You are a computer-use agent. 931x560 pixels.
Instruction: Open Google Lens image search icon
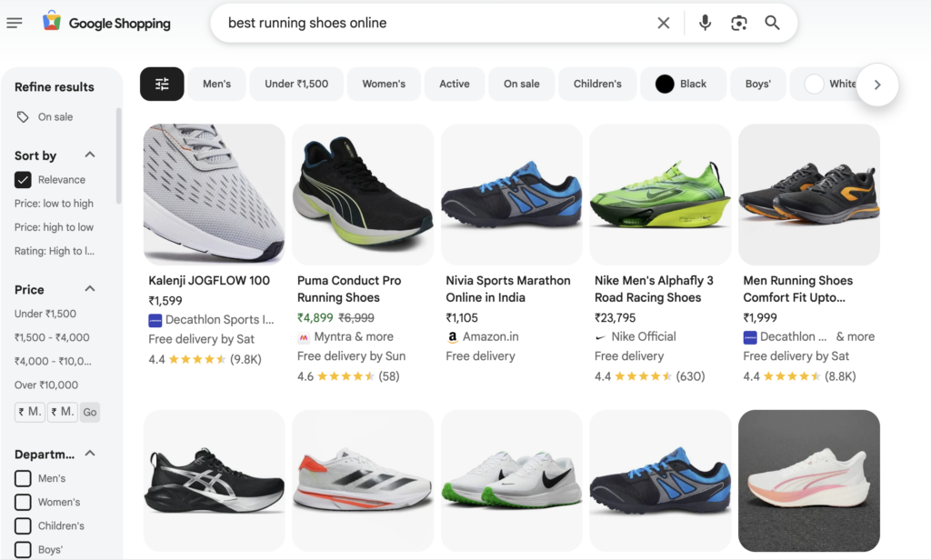[x=738, y=23]
